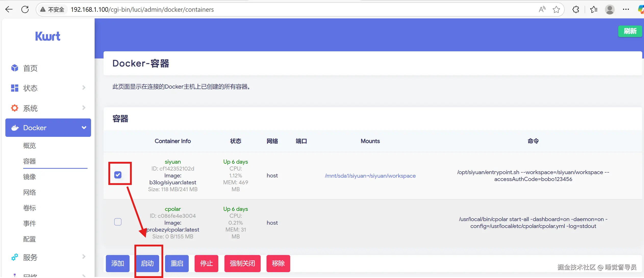644x278 pixels.
Task: Open the browser profile avatar
Action: [610, 9]
